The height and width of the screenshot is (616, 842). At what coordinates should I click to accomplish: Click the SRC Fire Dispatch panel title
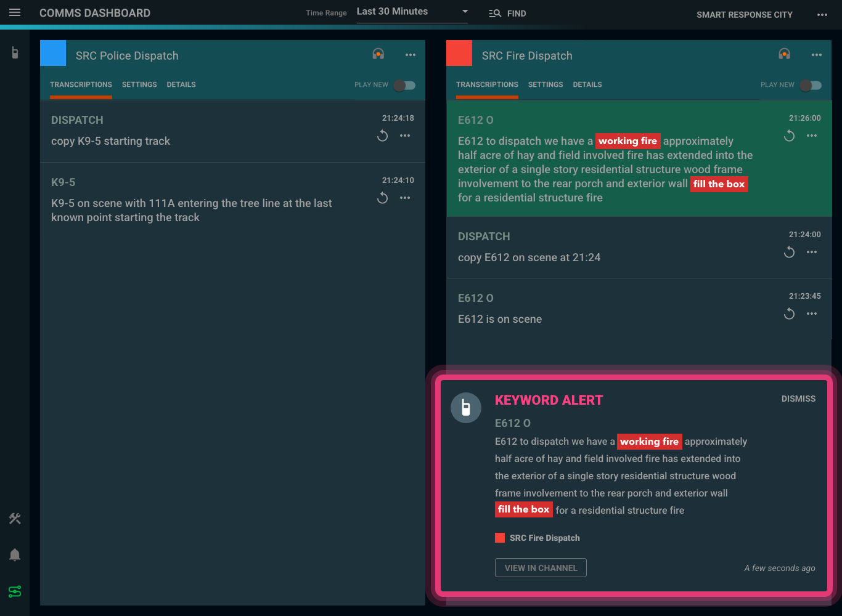527,55
